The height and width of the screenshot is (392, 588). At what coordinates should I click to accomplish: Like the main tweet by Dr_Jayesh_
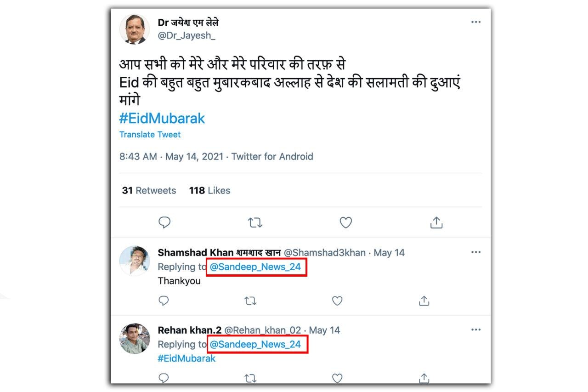345,223
